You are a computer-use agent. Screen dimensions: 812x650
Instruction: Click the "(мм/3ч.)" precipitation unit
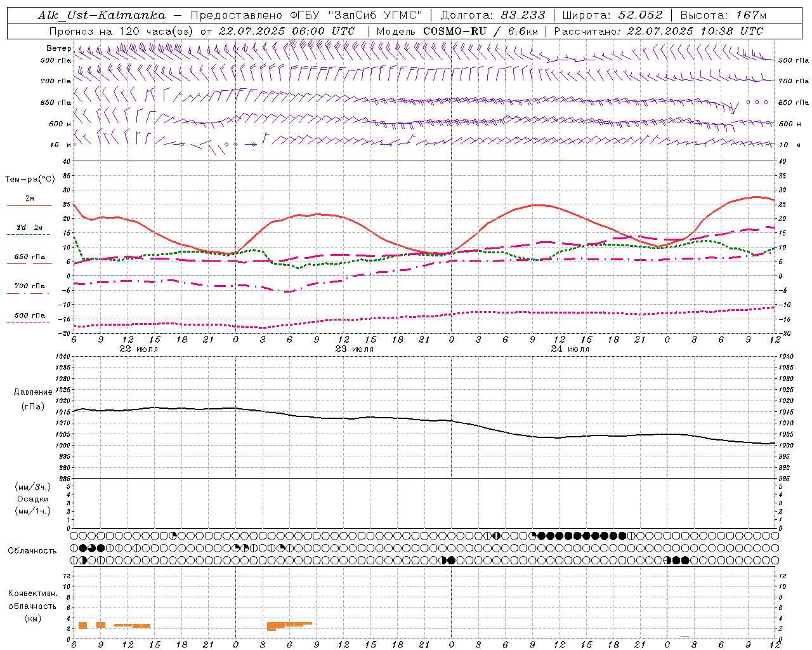33,487
